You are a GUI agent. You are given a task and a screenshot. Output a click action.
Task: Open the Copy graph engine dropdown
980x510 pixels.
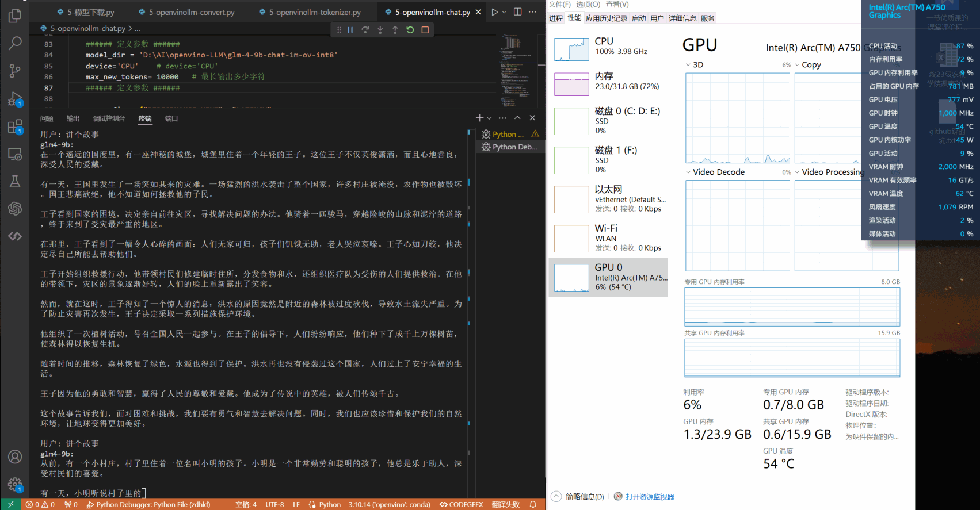point(797,65)
